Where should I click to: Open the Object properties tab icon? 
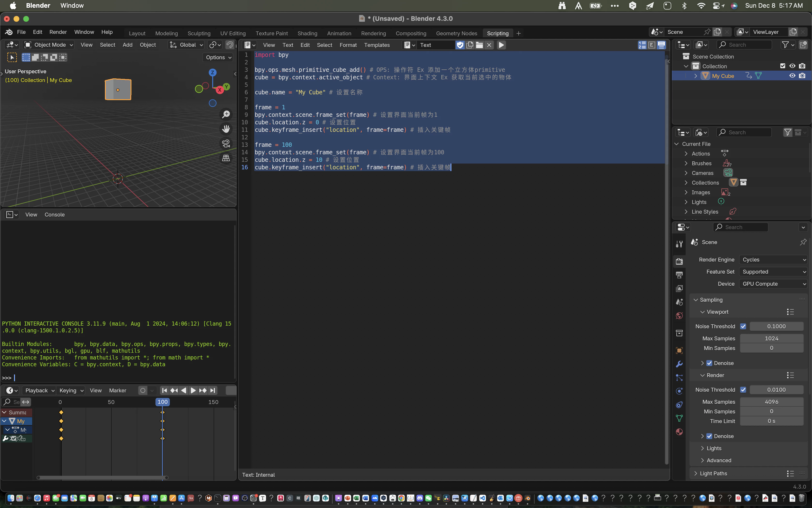click(680, 351)
